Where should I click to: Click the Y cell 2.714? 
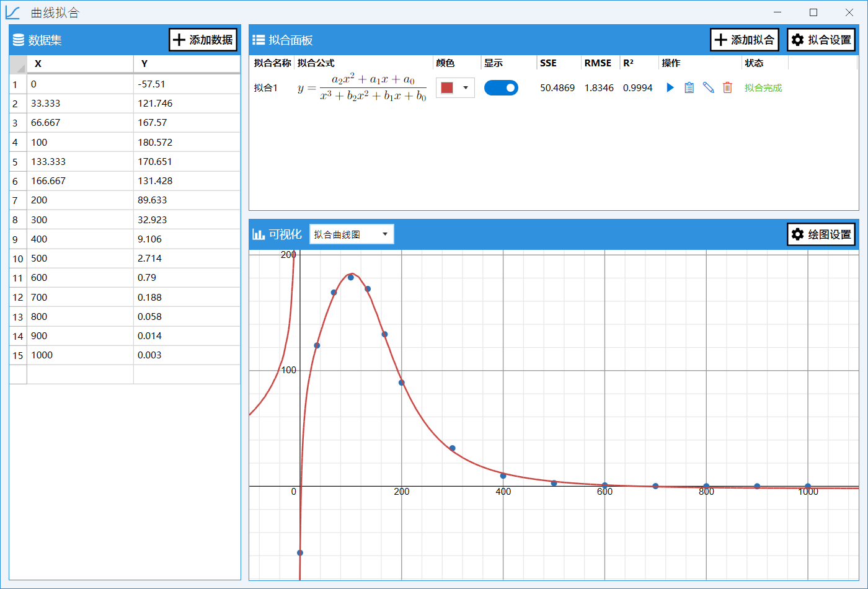tap(187, 259)
